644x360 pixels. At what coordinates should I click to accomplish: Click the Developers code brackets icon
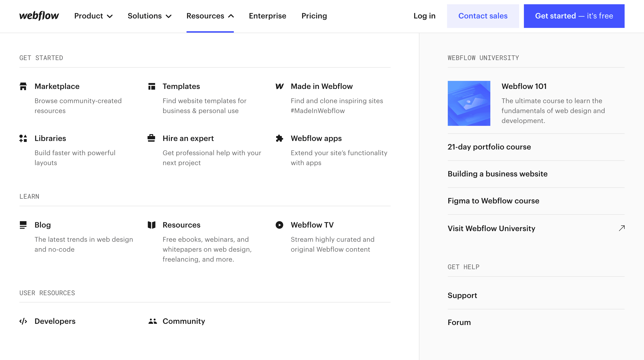(23, 321)
